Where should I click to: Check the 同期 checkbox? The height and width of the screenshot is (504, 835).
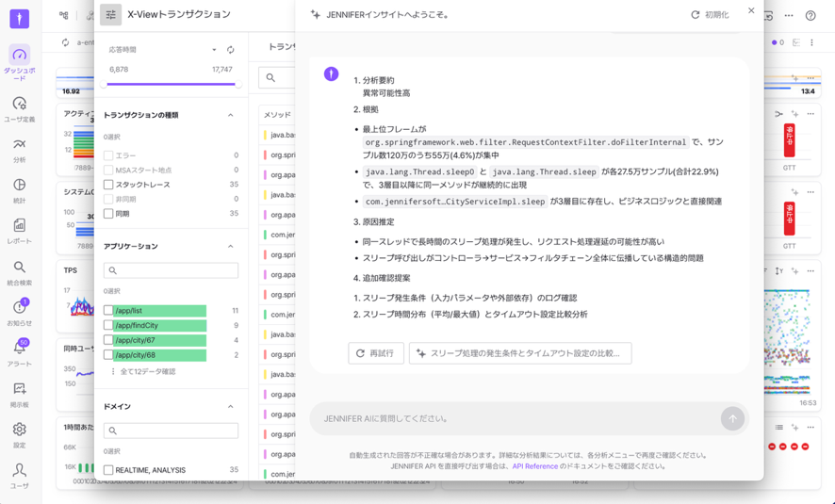point(108,214)
